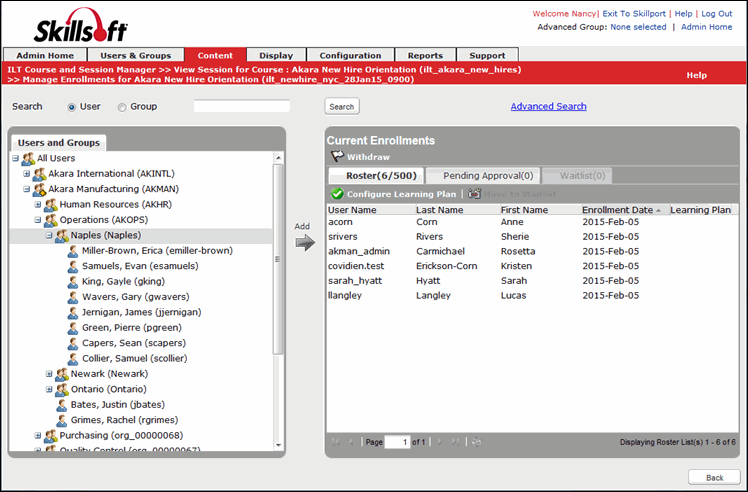Expand the Akara International (AKINTL) node
Image resolution: width=748 pixels, height=492 pixels.
(27, 174)
